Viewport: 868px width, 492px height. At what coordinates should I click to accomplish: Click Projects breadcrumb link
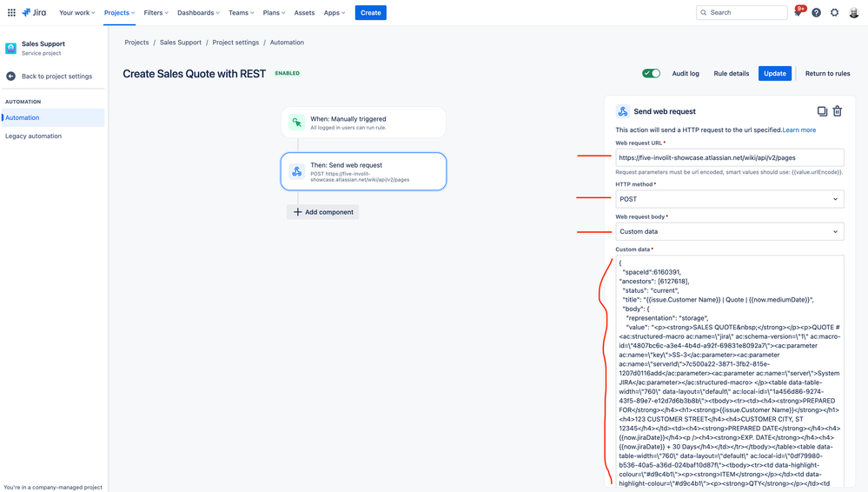[x=136, y=42]
